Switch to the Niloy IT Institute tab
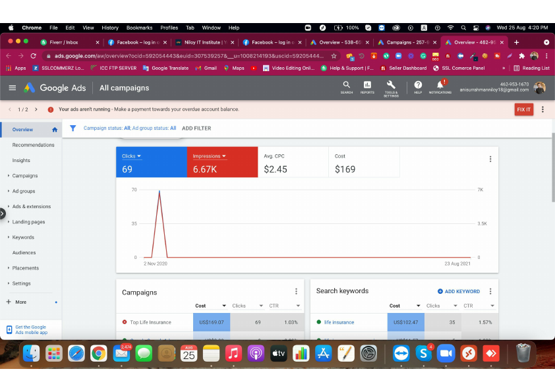 tap(205, 42)
